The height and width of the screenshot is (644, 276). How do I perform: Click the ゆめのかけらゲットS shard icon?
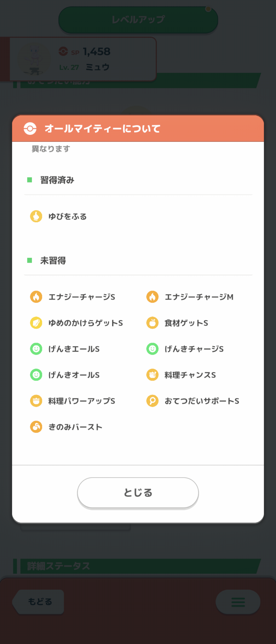click(36, 323)
